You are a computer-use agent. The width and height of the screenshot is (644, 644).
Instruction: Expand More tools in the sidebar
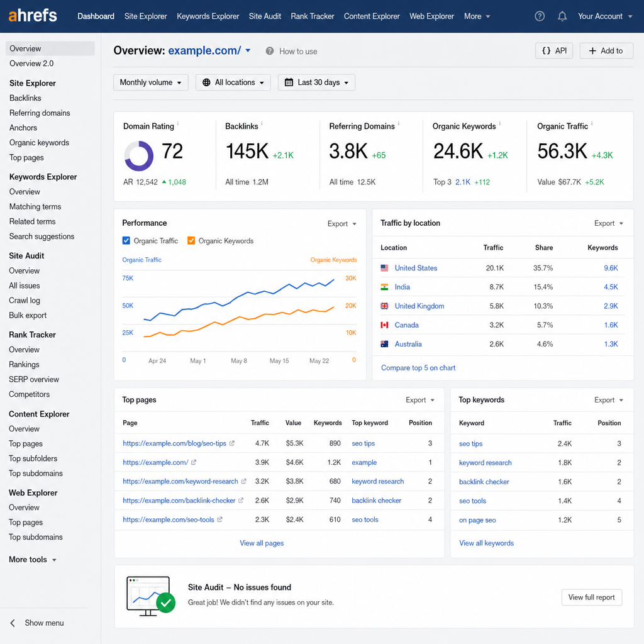point(33,559)
